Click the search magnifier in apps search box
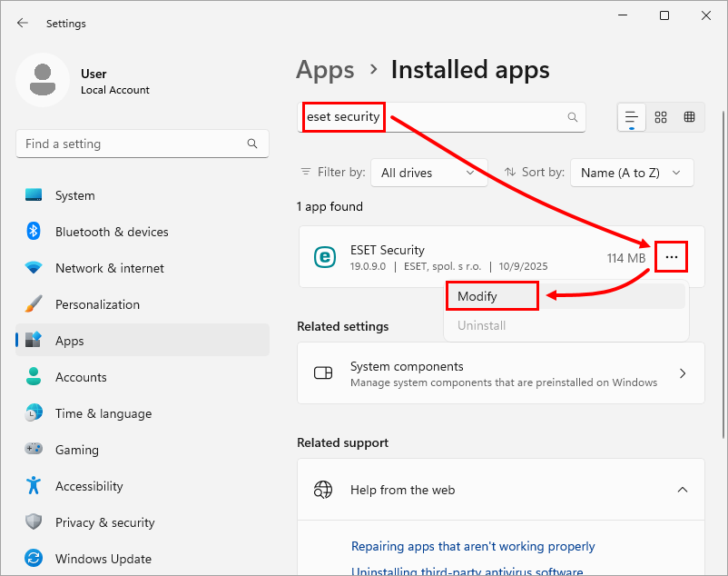The image size is (728, 576). click(x=572, y=117)
